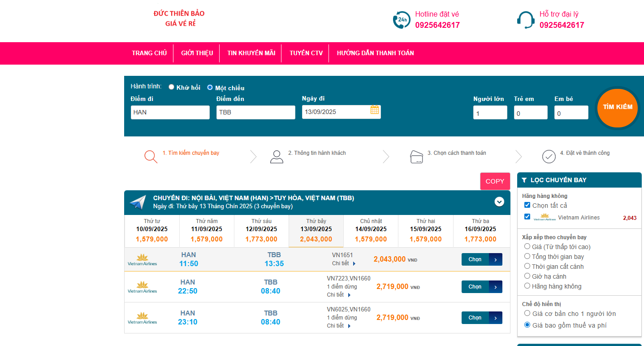Click the Điểm đi field with HAN
The height and width of the screenshot is (346, 644).
pyautogui.click(x=170, y=112)
